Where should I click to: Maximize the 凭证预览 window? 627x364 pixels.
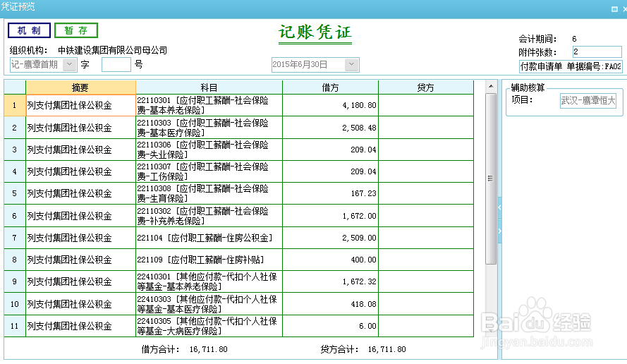(x=614, y=8)
